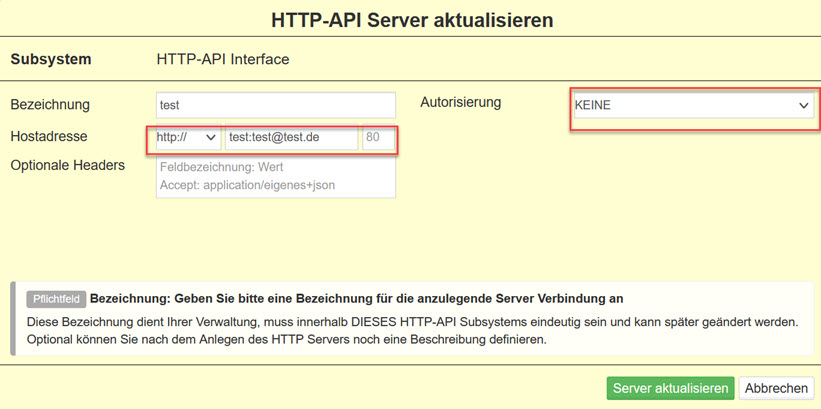The image size is (821, 409).
Task: Click the bold help text beginning 'Bezeichnung: Geben Sie'
Action: click(x=357, y=300)
